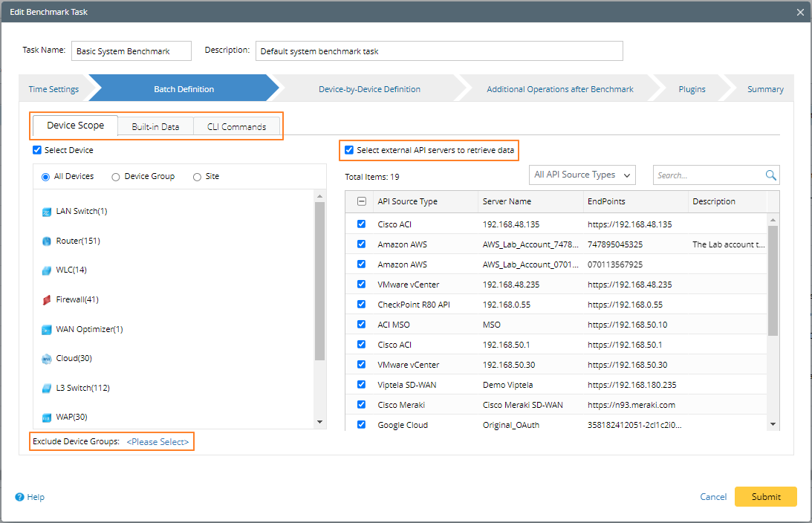Switch to the CLI Commands tab

[x=236, y=126]
